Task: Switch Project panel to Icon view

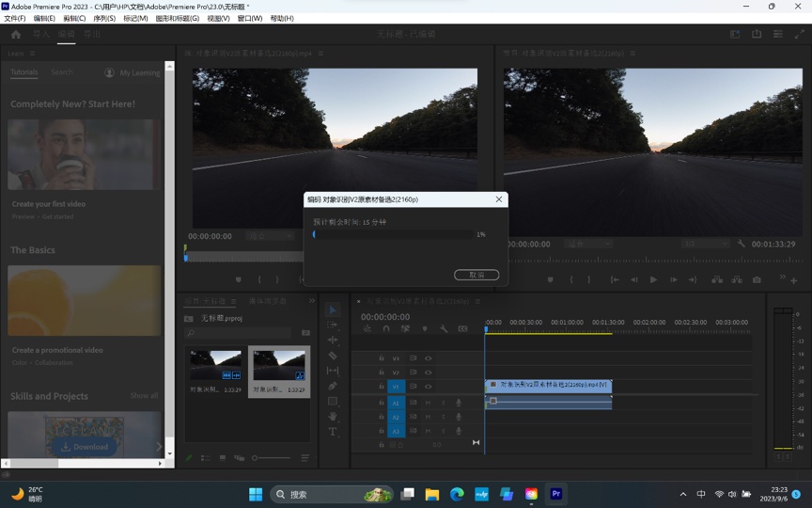Action: pyautogui.click(x=222, y=458)
